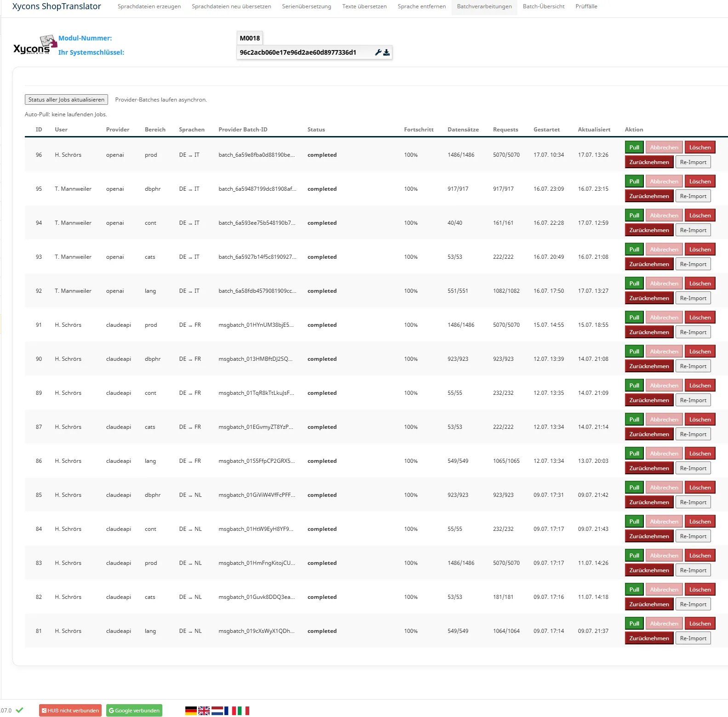Switch to Sprachdateien erzeugen tab
The height and width of the screenshot is (717, 728).
click(x=149, y=6)
